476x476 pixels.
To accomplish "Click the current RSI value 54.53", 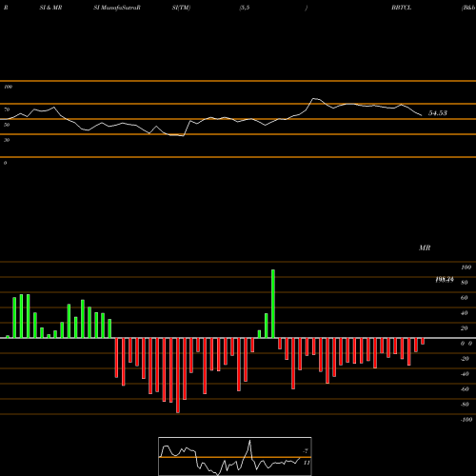I will click(x=438, y=113).
